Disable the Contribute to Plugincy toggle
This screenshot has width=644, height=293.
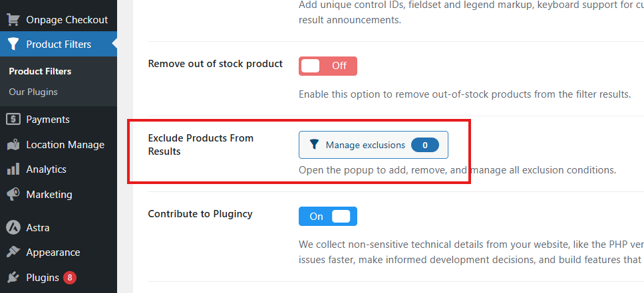point(327,216)
